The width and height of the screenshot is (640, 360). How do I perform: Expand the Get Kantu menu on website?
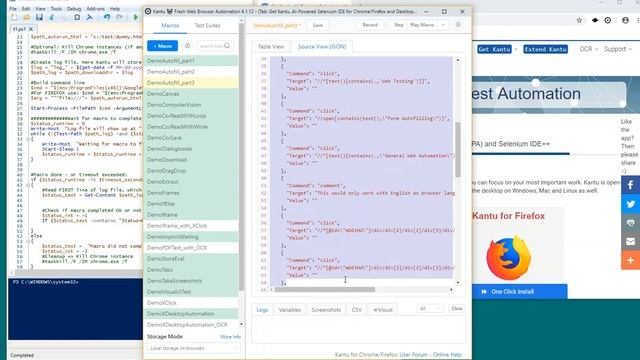pyautogui.click(x=498, y=49)
